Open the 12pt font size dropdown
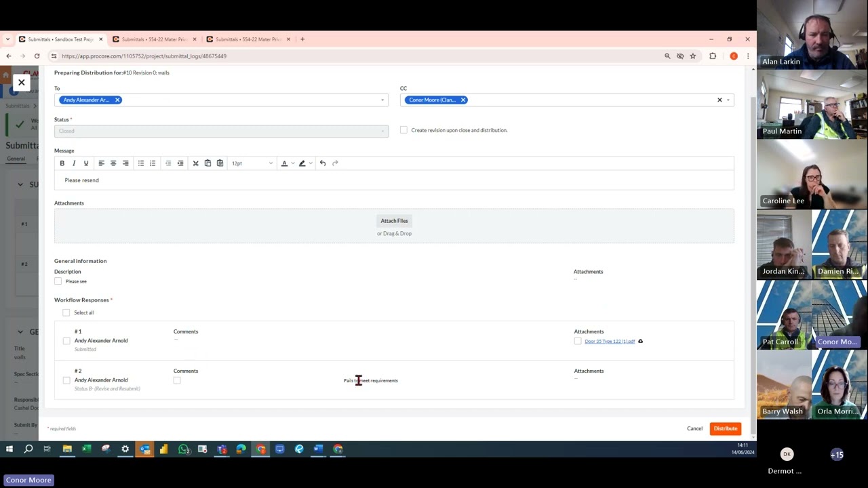The image size is (868, 488). (252, 163)
